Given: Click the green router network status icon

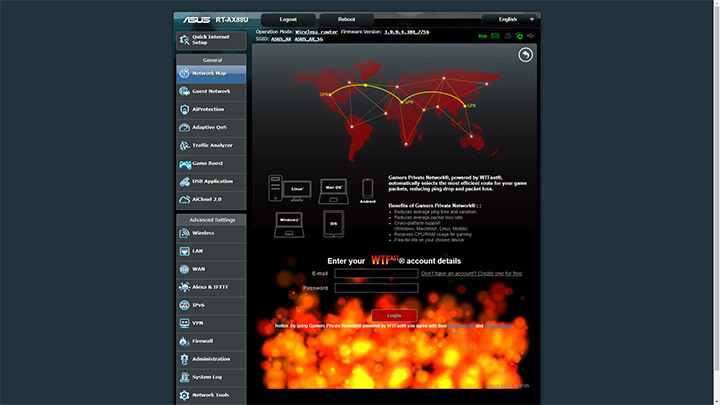Looking at the screenshot, I should tap(495, 36).
